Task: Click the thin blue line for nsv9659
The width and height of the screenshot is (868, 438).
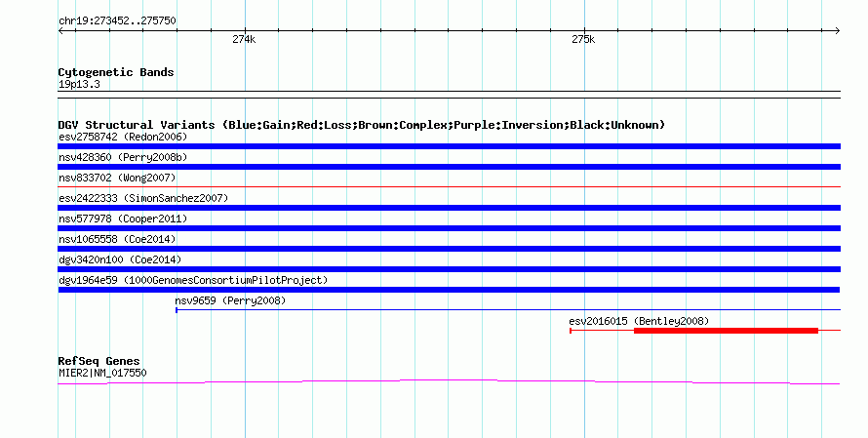Action: pyautogui.click(x=508, y=310)
